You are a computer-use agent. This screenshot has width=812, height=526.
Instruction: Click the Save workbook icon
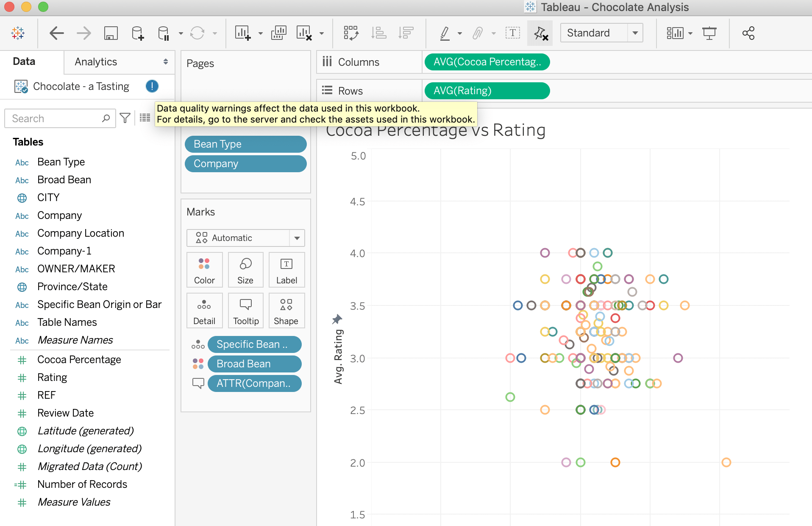tap(111, 33)
